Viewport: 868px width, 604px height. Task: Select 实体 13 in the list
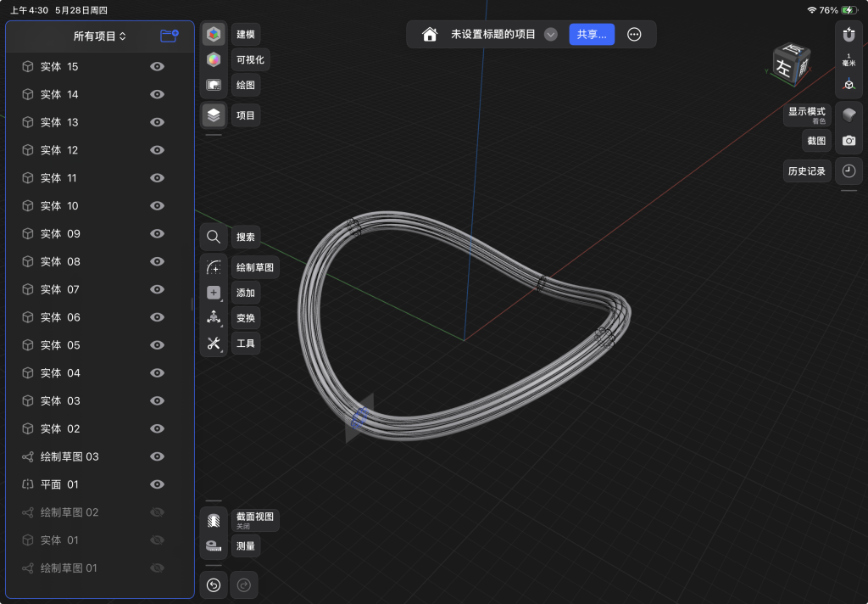pos(100,122)
